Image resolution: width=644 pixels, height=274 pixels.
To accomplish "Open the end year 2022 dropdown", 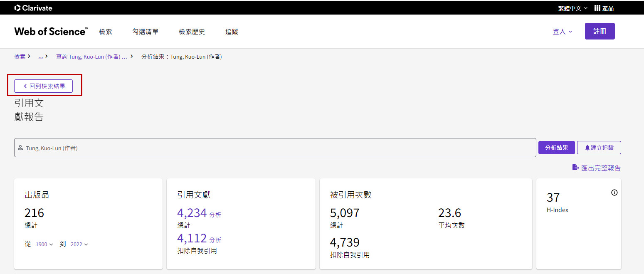I will [79, 244].
